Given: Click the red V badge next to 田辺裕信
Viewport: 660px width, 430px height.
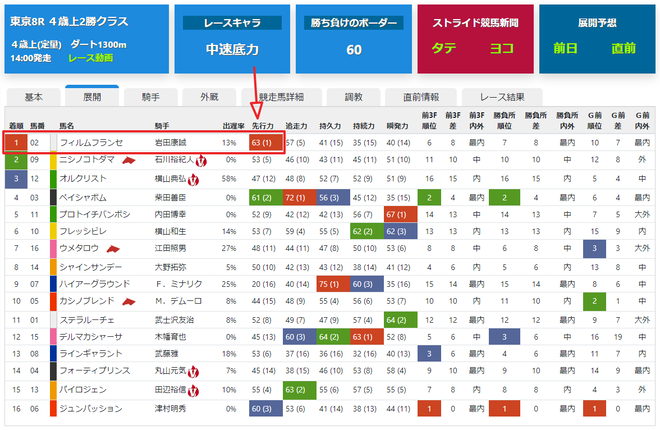Looking at the screenshot, I should pyautogui.click(x=193, y=391).
